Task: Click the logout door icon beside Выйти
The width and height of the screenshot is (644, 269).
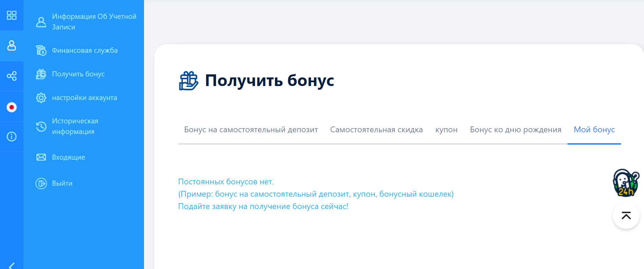Action: click(41, 183)
